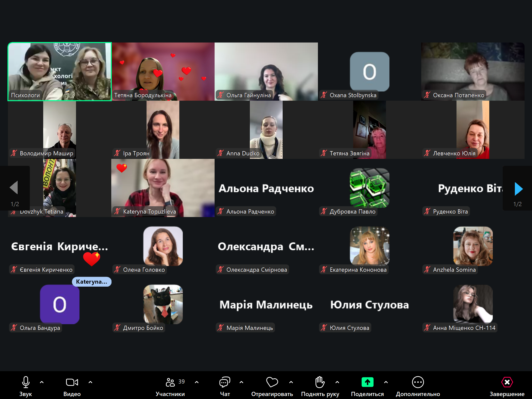Image resolution: width=532 pixels, height=399 pixels.
Task: Select Kateryna Topuzlieva video thumbnail
Action: tap(163, 188)
